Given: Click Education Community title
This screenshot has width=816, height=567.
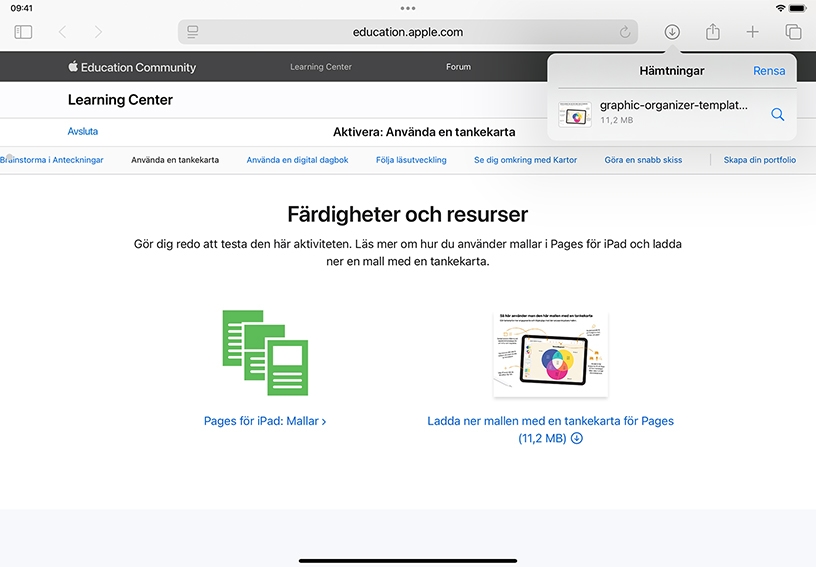Looking at the screenshot, I should pos(138,67).
